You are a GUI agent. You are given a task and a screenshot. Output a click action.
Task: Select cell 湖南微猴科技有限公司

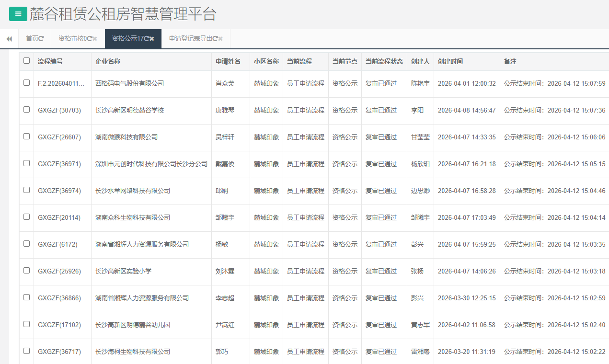coord(126,137)
